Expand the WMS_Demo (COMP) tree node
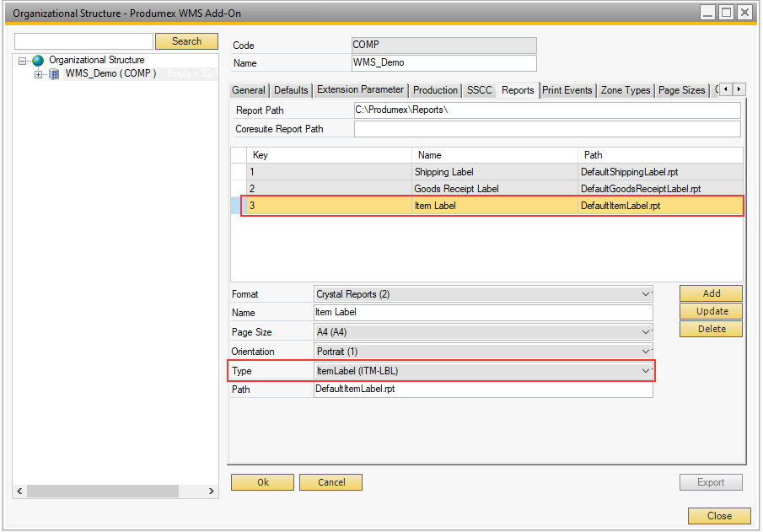 [x=38, y=74]
